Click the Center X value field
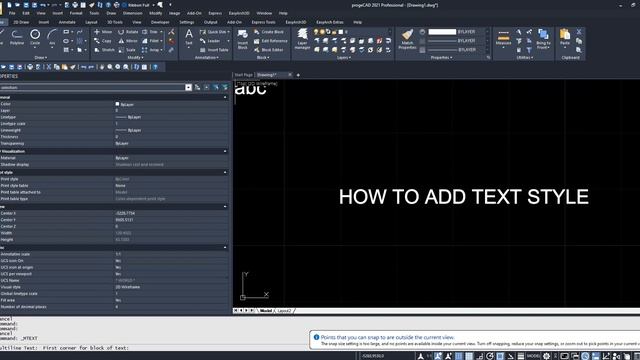The width and height of the screenshot is (640, 360). tap(171, 213)
